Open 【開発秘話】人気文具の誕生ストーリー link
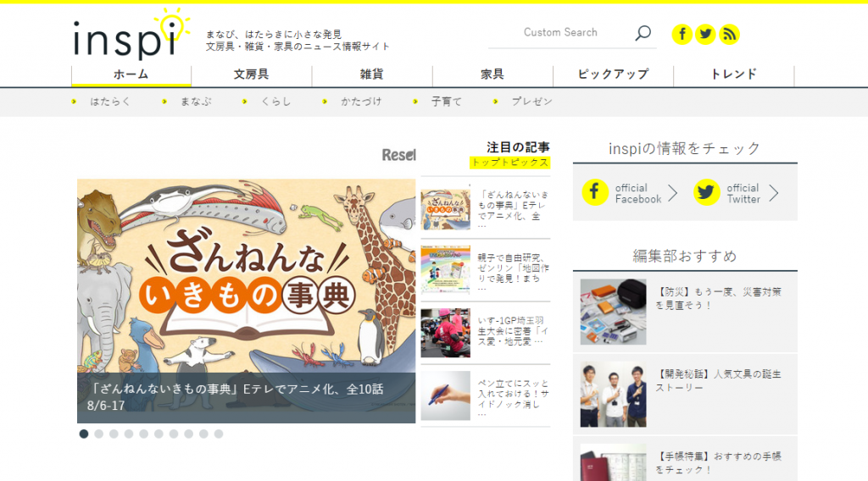Viewport: 868px width, 481px height. point(719,381)
